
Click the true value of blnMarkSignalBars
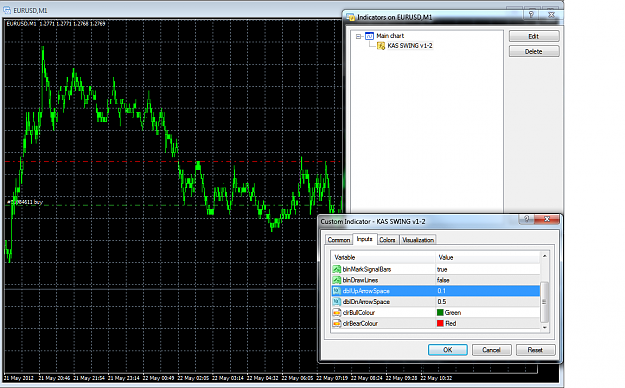click(x=442, y=270)
